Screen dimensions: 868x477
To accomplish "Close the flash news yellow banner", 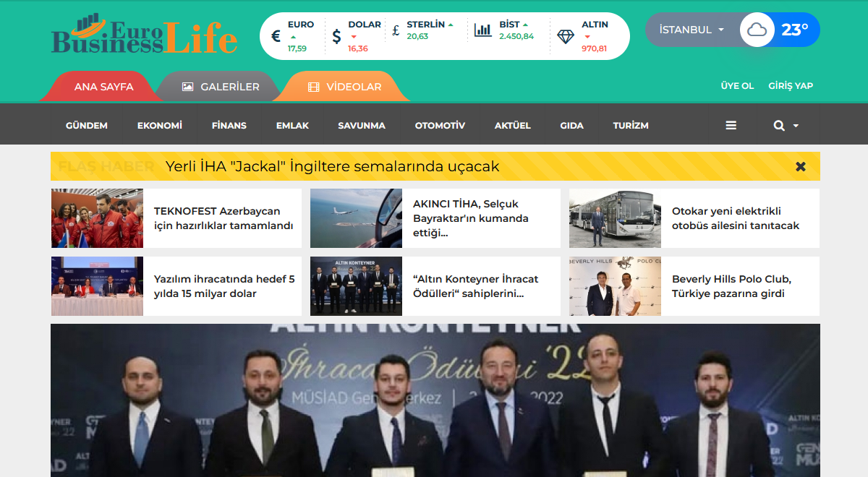I will click(801, 166).
